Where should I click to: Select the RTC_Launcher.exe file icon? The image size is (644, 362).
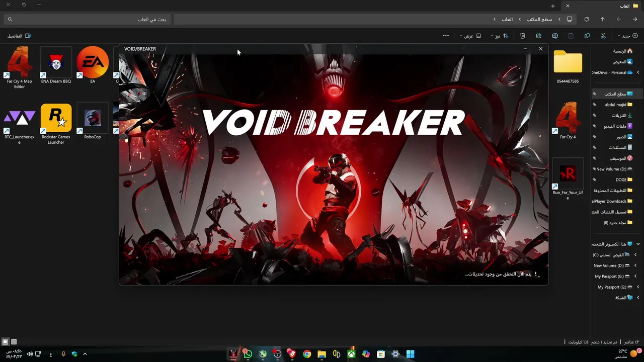coord(20,123)
